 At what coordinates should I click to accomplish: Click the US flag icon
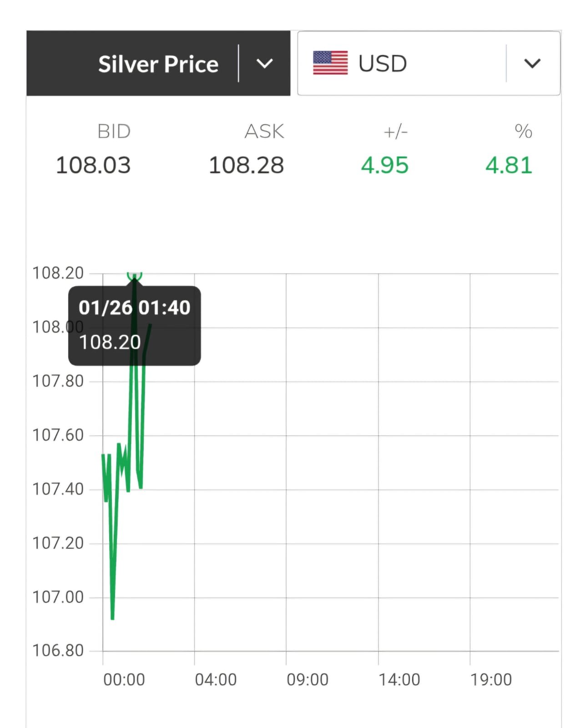(x=330, y=63)
